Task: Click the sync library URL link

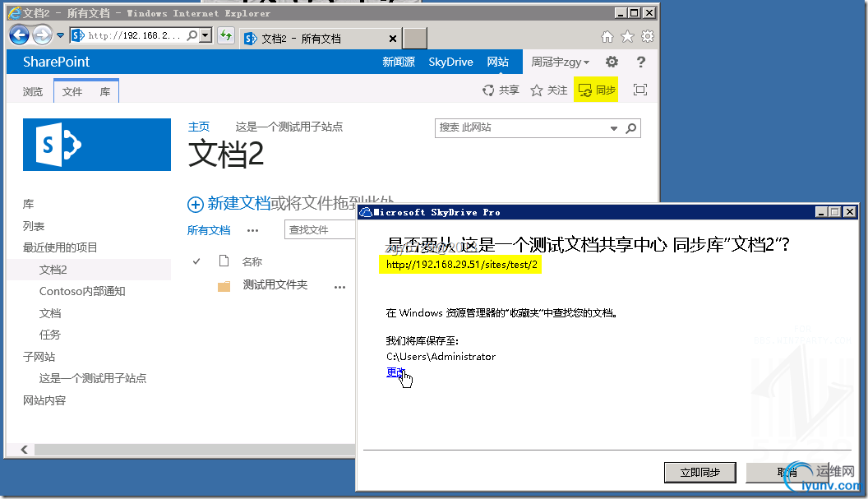Action: 462,265
